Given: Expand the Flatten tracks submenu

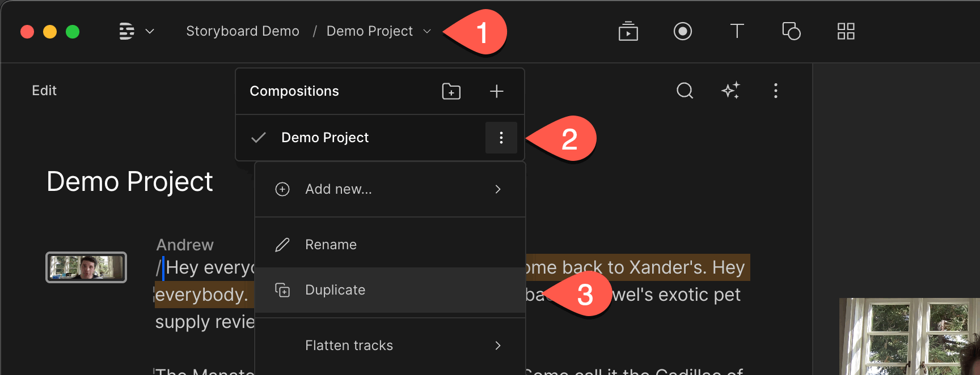Looking at the screenshot, I should [x=390, y=346].
